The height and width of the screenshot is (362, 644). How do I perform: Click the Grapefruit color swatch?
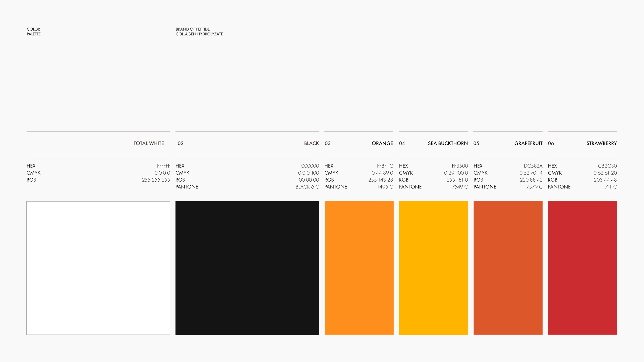tap(508, 268)
